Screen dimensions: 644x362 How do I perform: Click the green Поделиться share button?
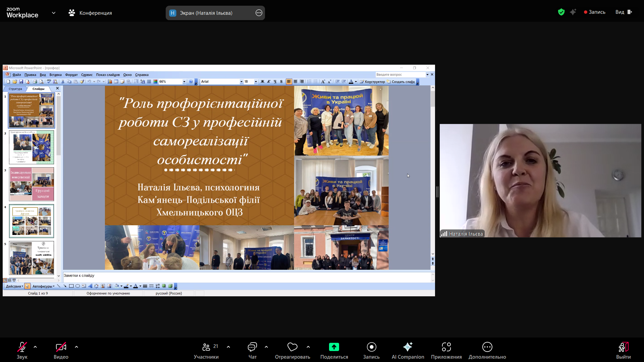coord(334,347)
